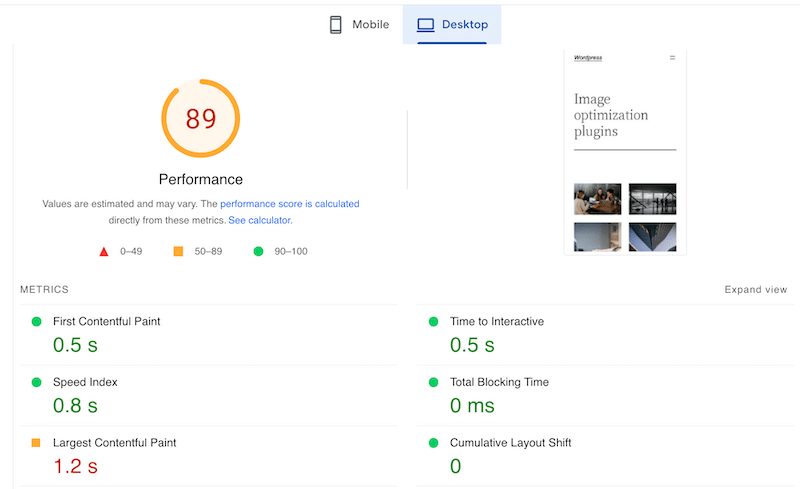Select the Time to Interactive metric
Image resolution: width=800 pixels, height=489 pixels.
click(496, 322)
